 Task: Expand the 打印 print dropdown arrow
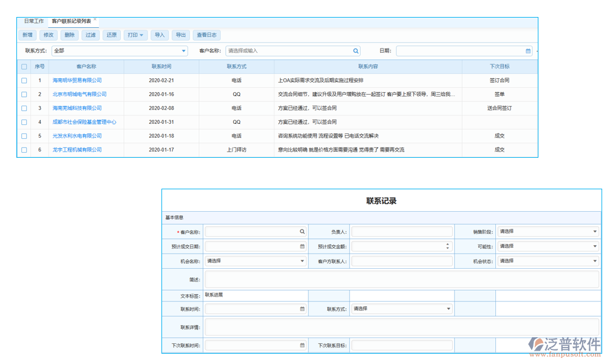coord(142,35)
